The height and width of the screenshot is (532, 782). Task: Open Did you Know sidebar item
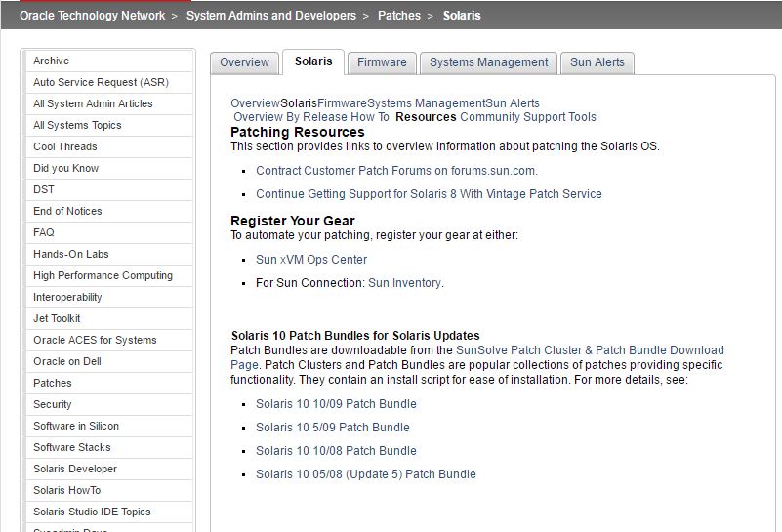[108, 168]
